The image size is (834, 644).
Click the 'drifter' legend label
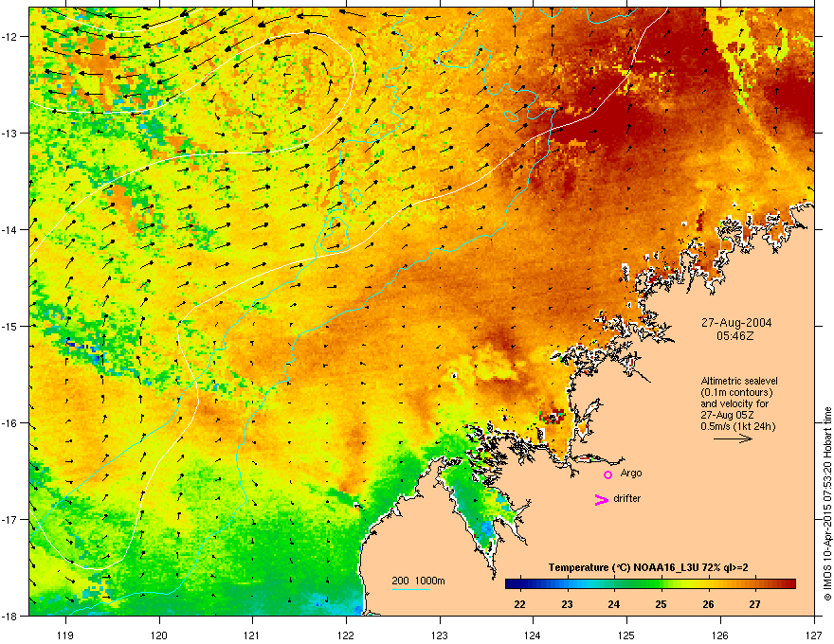pos(627,498)
